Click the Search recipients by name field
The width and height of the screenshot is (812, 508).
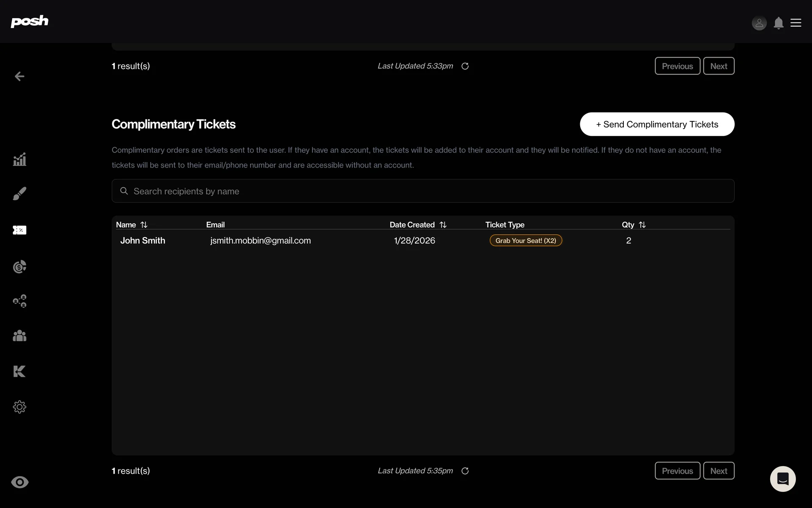423,191
